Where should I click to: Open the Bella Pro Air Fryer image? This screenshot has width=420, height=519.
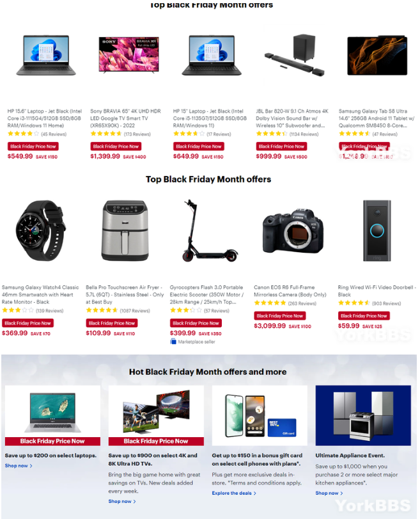125,230
